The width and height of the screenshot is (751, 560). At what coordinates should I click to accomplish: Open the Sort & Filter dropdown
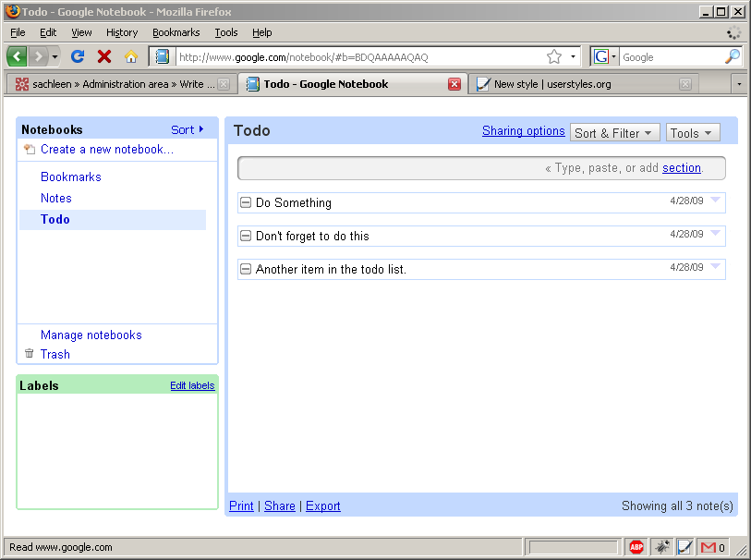point(615,133)
